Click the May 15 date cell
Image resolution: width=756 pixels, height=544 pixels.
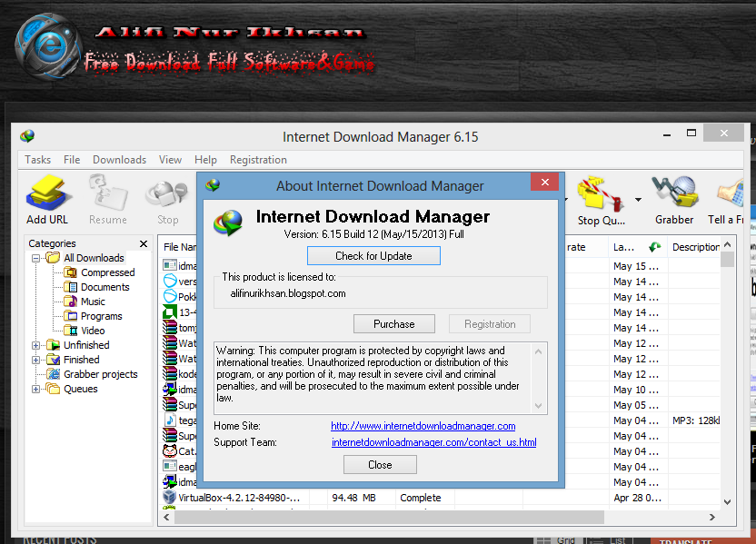pyautogui.click(x=636, y=266)
